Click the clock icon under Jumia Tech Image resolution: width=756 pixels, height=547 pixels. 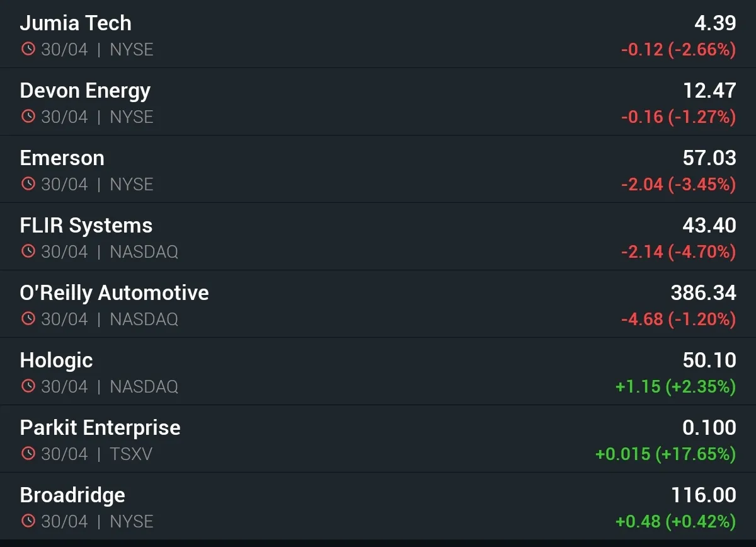click(x=28, y=49)
